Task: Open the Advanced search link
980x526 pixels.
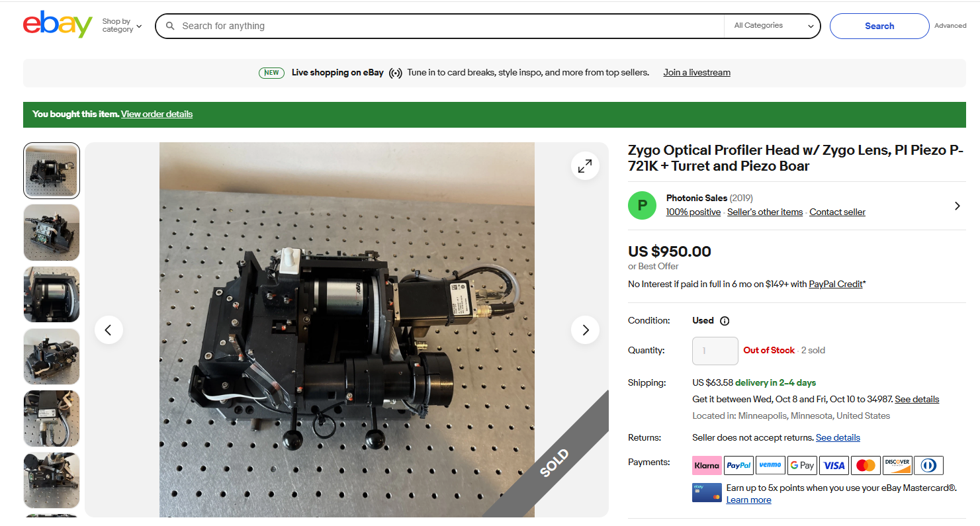Action: tap(950, 26)
